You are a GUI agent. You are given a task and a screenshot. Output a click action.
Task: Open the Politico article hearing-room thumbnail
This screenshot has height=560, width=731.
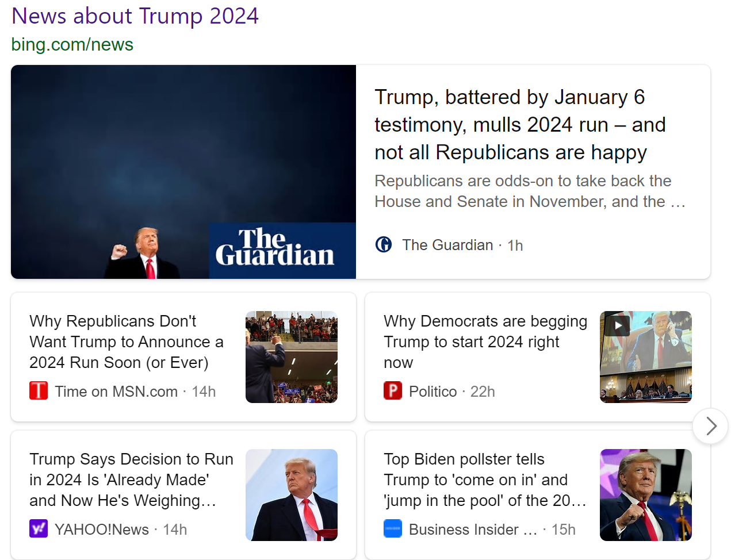646,357
